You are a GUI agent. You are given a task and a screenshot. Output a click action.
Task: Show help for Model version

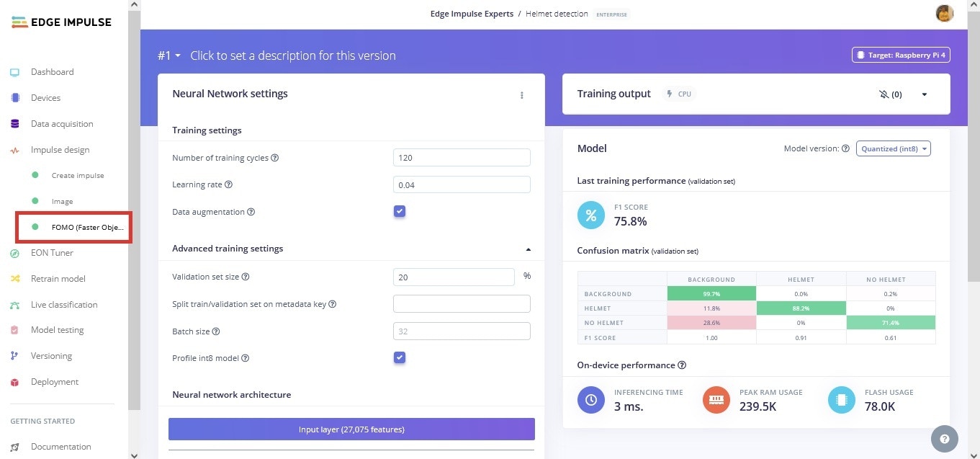click(845, 148)
